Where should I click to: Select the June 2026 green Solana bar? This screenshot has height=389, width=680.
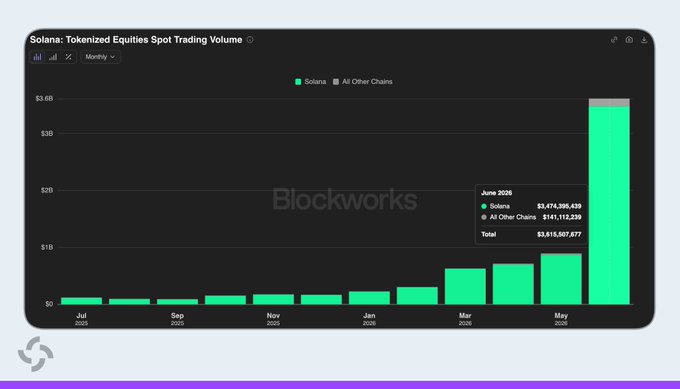[x=609, y=206]
